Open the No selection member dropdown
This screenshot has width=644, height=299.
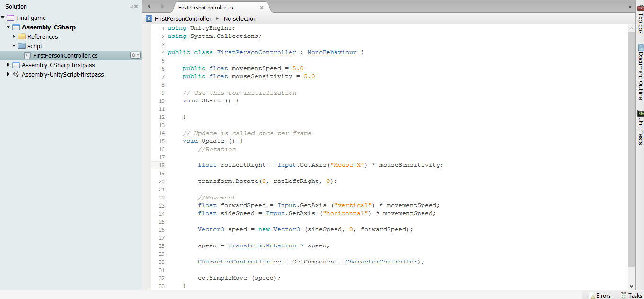coord(240,18)
